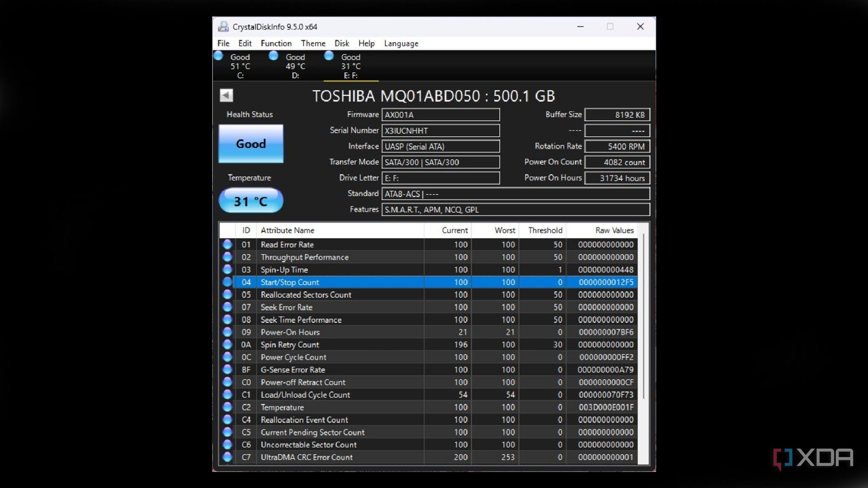This screenshot has height=488, width=868.
Task: Click the Raw Values column header
Action: 602,230
